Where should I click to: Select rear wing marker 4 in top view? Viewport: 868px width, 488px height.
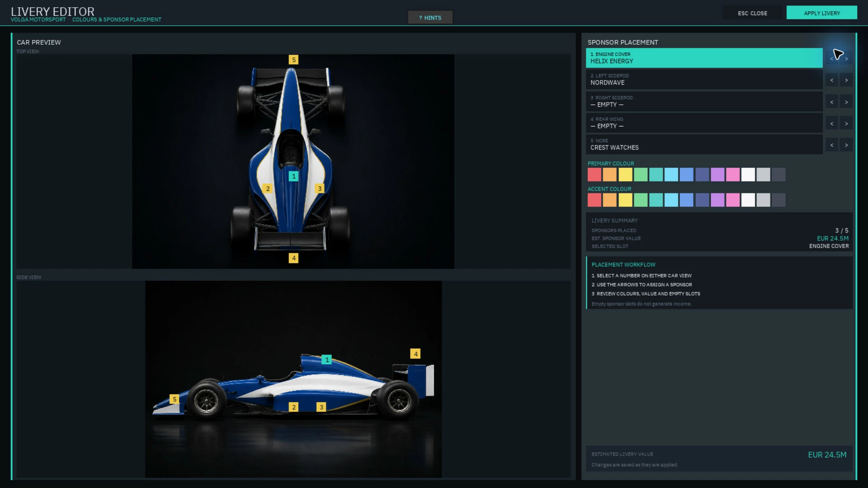tap(293, 258)
